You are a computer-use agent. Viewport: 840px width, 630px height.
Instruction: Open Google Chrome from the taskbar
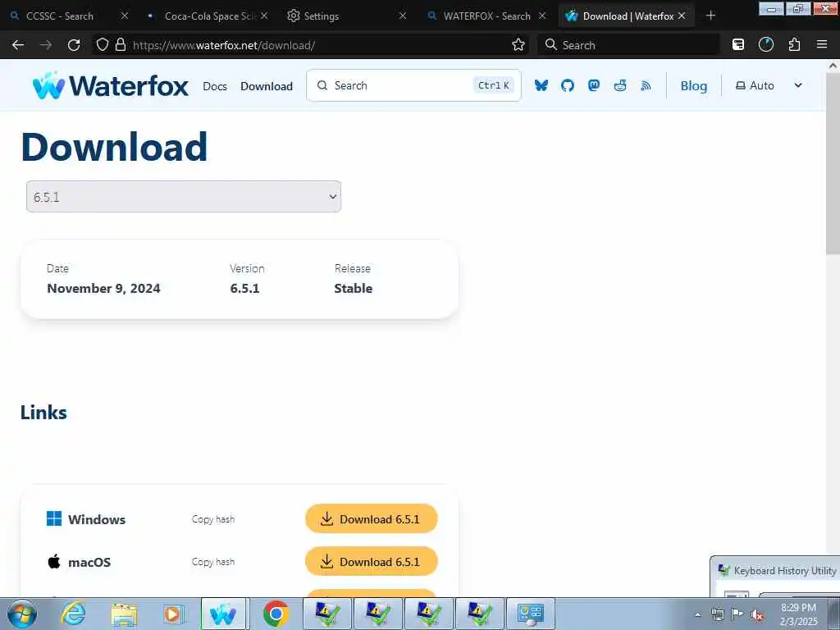coord(276,614)
